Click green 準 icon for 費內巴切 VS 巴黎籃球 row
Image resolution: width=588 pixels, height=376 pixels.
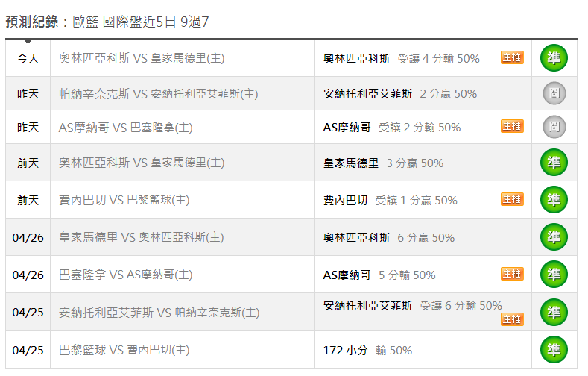coord(554,200)
